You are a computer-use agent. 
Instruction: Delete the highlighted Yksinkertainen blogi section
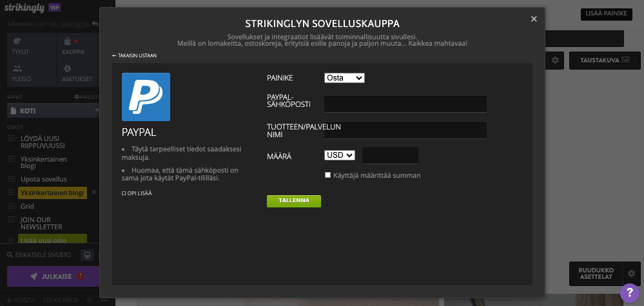coord(93,192)
